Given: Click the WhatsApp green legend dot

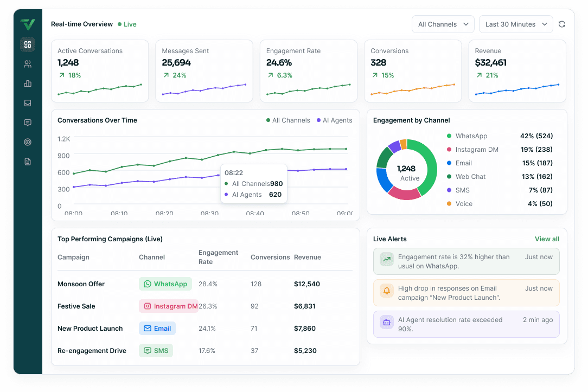Looking at the screenshot, I should point(449,136).
